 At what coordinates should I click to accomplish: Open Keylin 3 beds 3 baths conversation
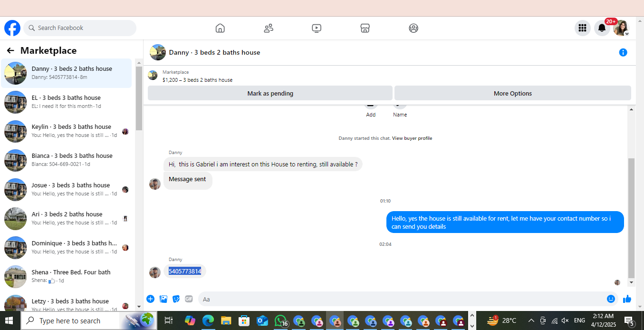(x=67, y=131)
